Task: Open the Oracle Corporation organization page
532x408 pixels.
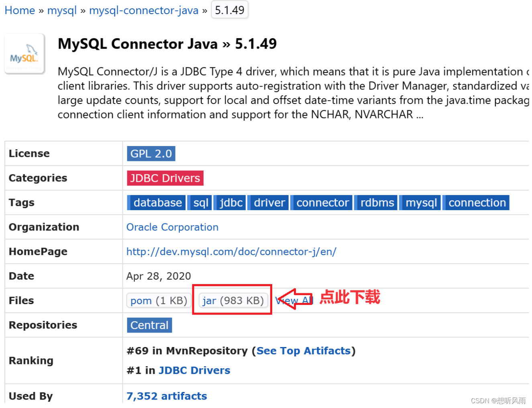Action: coord(172,227)
